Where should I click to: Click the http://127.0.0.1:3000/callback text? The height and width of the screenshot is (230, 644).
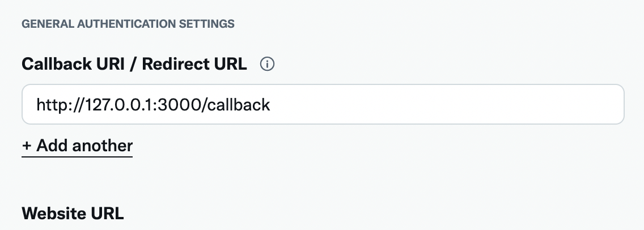pos(153,105)
